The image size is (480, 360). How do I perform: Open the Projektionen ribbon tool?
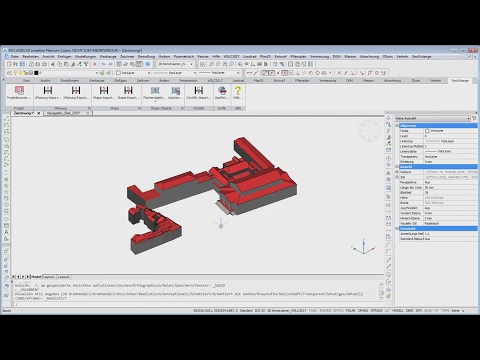pos(19,92)
